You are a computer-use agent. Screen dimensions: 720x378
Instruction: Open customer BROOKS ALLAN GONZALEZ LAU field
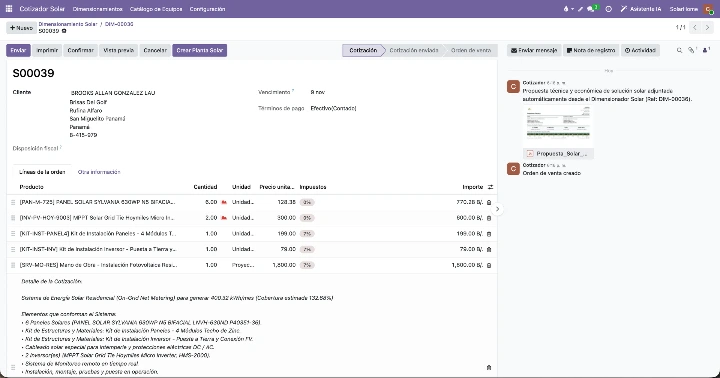[x=113, y=93]
